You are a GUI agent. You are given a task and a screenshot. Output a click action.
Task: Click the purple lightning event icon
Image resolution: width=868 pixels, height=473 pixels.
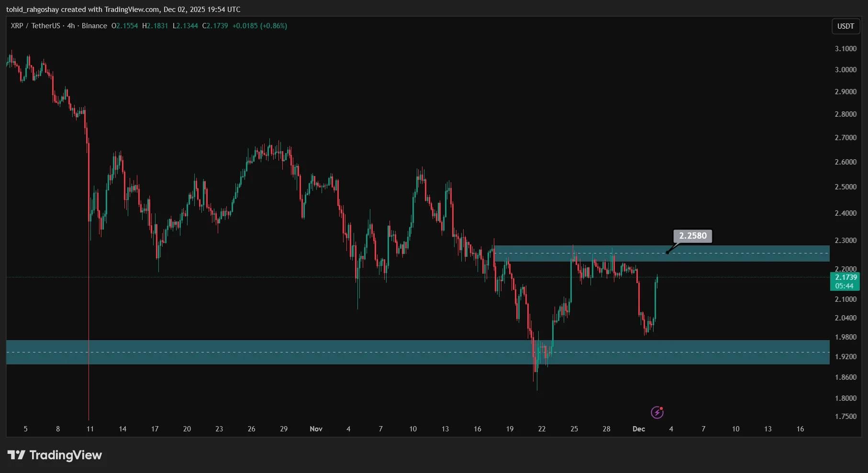[x=657, y=412]
